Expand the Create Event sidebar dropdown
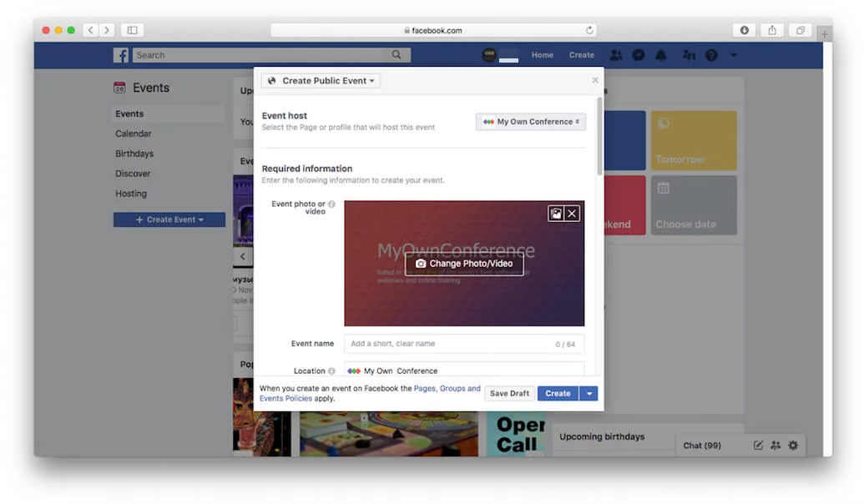The height and width of the screenshot is (504, 864). pyautogui.click(x=169, y=219)
